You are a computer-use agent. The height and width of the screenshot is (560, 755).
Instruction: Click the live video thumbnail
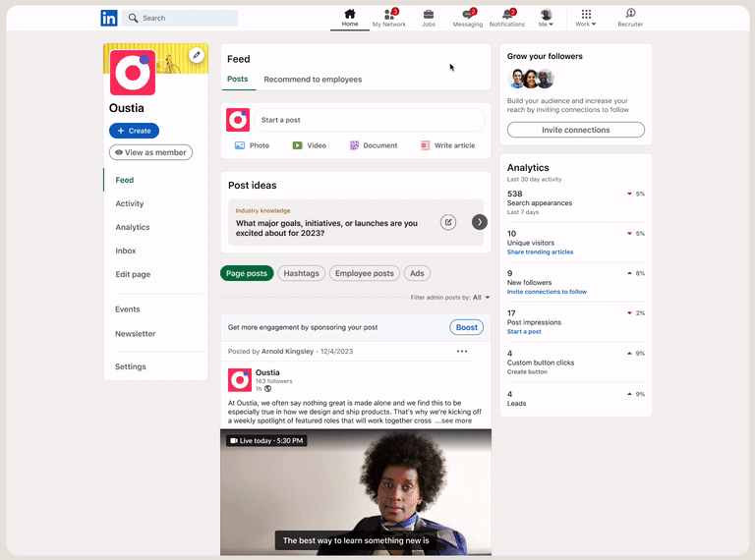(x=356, y=492)
